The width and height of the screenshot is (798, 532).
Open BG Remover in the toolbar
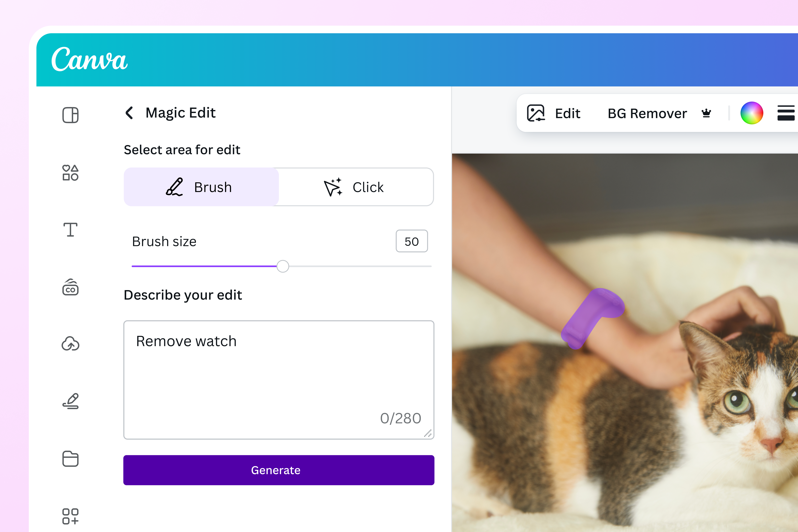point(647,113)
